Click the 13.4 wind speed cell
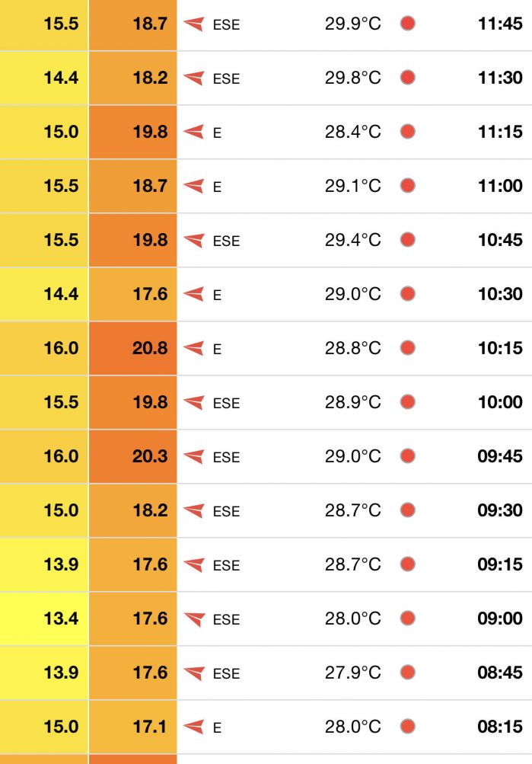The height and width of the screenshot is (764, 532). pyautogui.click(x=61, y=619)
